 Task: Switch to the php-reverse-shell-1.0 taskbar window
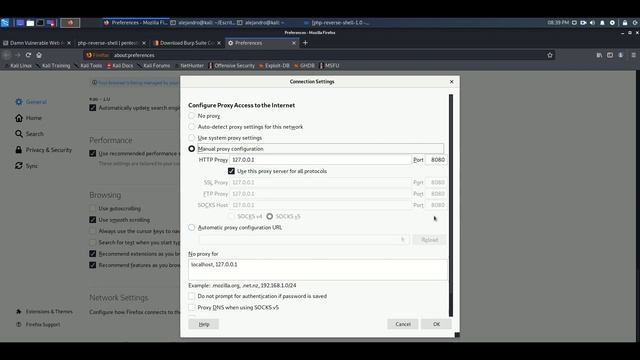pos(337,23)
